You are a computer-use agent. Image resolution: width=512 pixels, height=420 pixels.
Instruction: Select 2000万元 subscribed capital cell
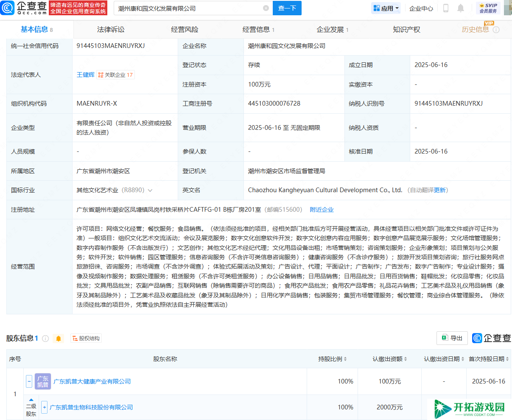click(x=389, y=407)
